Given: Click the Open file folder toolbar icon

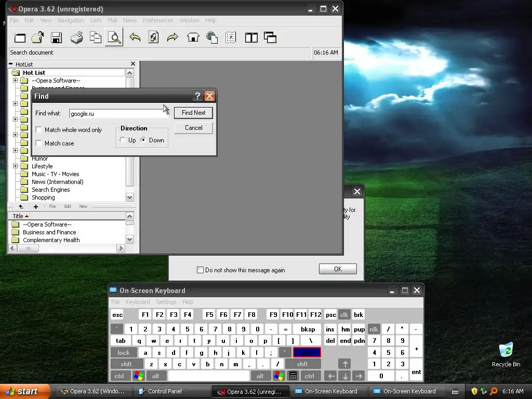Looking at the screenshot, I should pyautogui.click(x=37, y=37).
